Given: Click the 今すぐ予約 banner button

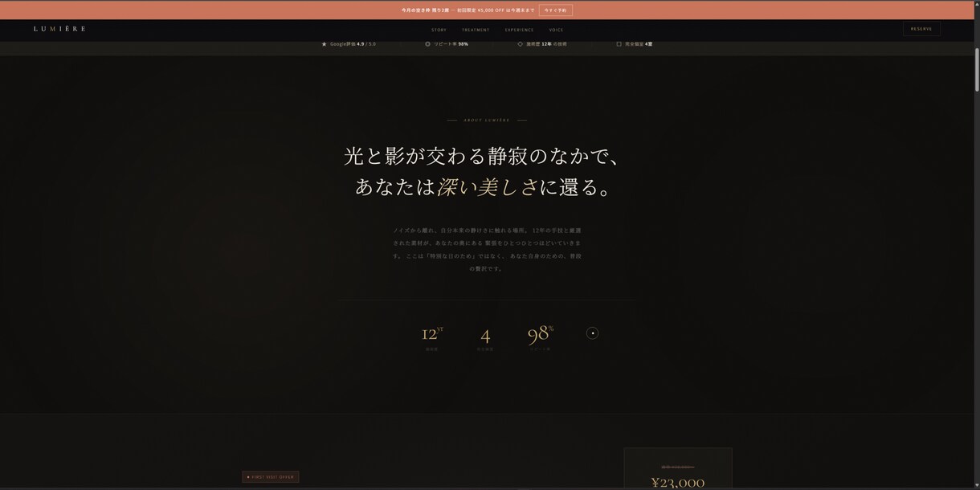Looking at the screenshot, I should coord(555,10).
